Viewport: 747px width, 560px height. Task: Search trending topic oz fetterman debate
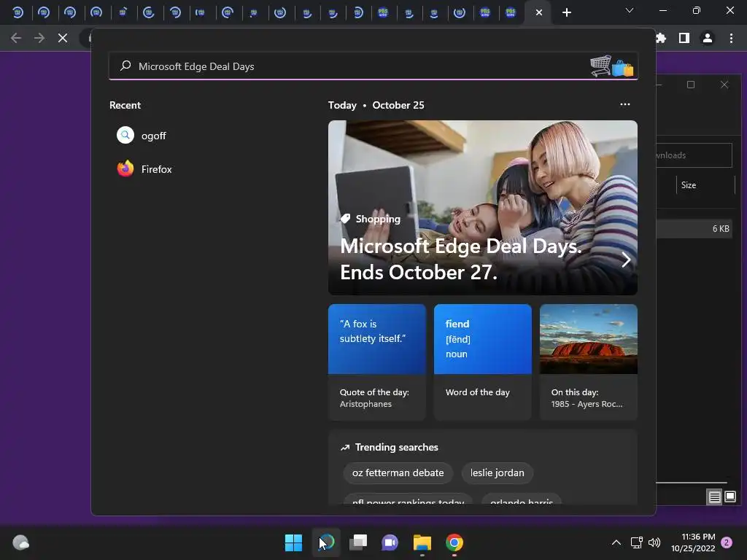coord(398,472)
